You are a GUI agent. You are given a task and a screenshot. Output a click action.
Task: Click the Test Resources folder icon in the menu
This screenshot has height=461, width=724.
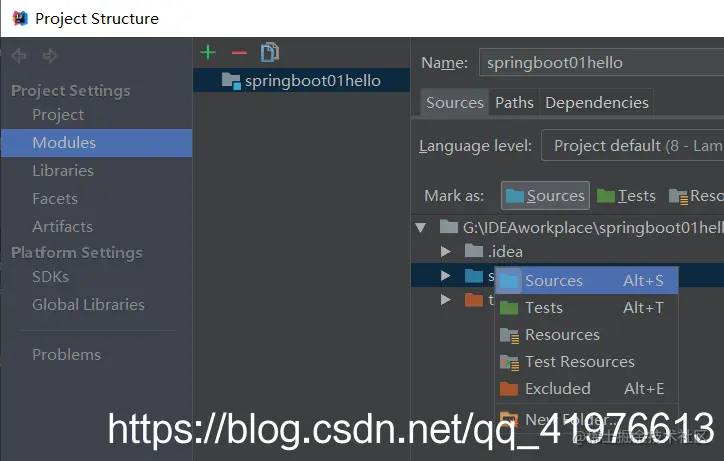click(510, 363)
